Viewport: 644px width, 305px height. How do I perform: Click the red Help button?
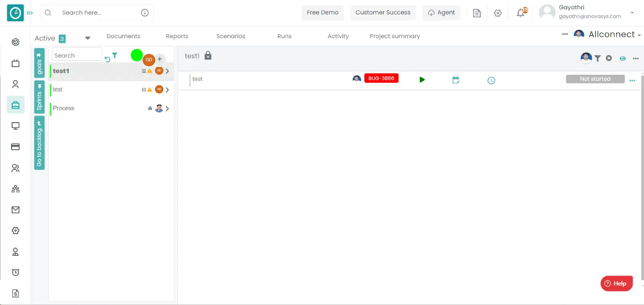click(616, 283)
